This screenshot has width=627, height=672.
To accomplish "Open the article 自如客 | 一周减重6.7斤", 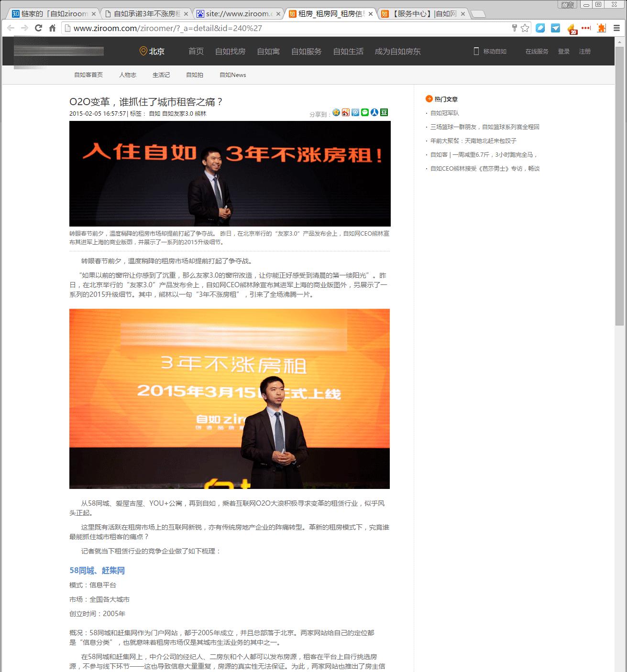I will point(484,155).
